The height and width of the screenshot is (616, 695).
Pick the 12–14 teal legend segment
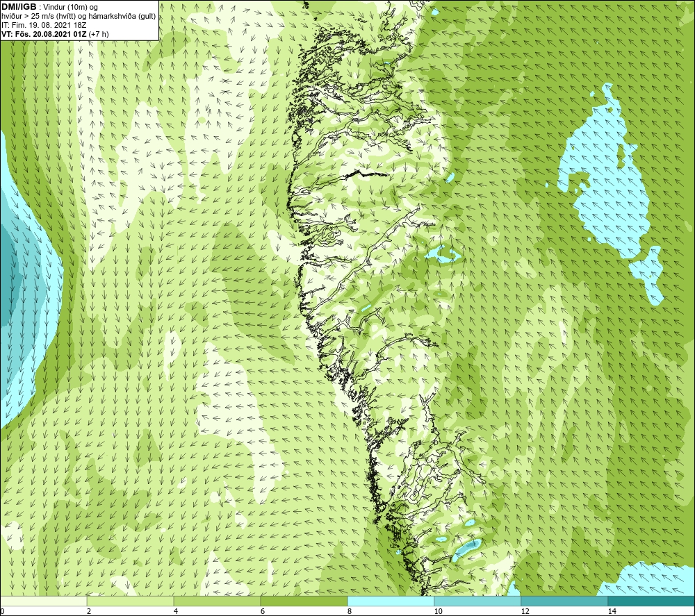(564, 601)
